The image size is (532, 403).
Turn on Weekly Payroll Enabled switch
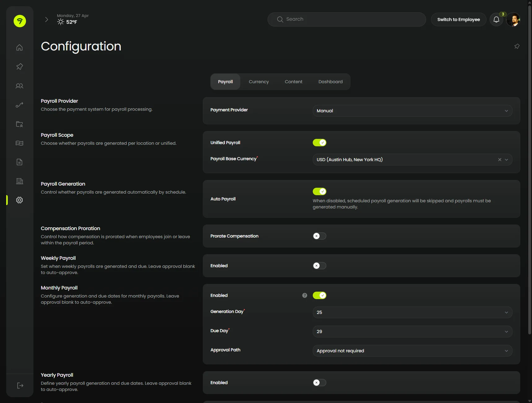coord(320,266)
